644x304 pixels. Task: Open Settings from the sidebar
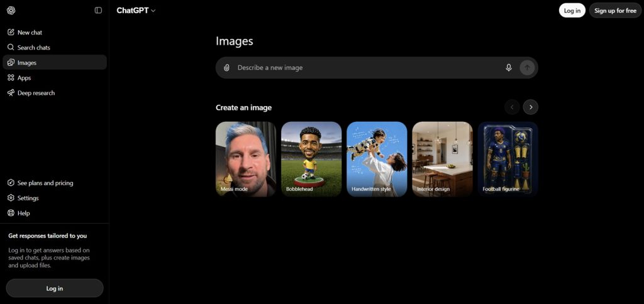pos(55,198)
